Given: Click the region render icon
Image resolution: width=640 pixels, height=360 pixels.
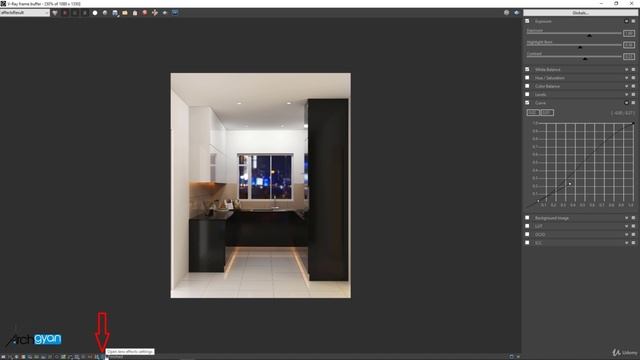Looking at the screenshot, I should point(165,13).
